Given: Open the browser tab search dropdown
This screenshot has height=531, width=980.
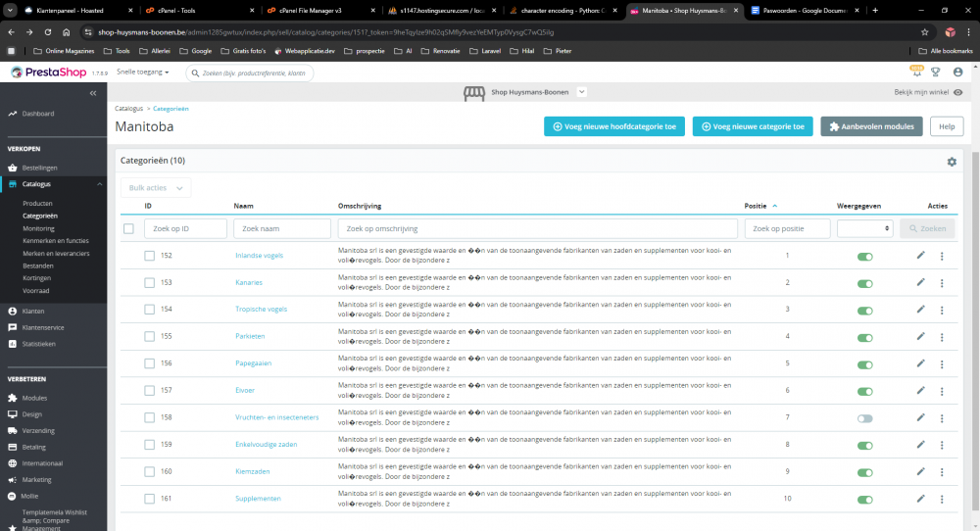Looking at the screenshot, I should coord(10,10).
